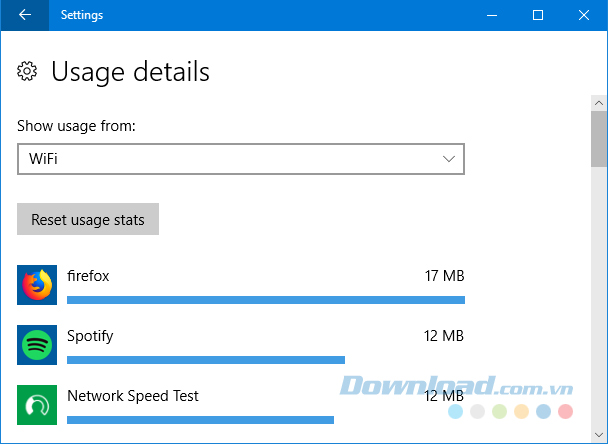
Task: Click the Spotify app icon
Action: (37, 345)
